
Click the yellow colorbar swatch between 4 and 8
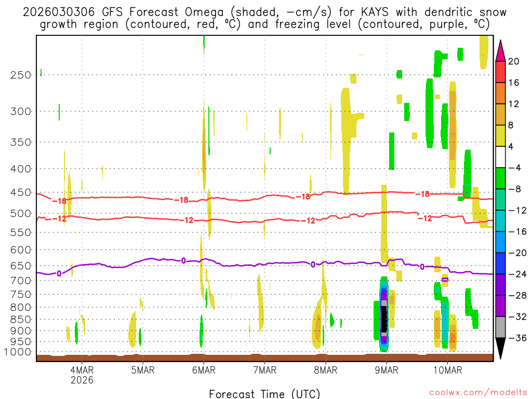click(500, 136)
